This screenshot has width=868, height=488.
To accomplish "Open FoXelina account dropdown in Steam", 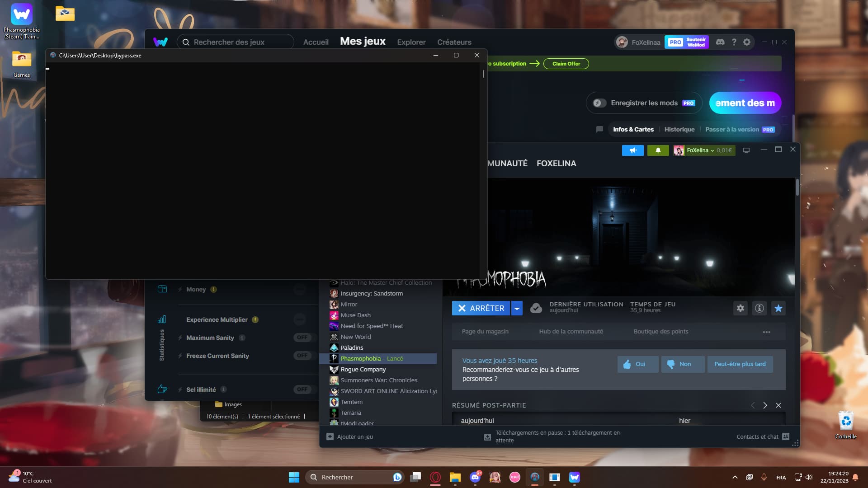I will coord(700,150).
